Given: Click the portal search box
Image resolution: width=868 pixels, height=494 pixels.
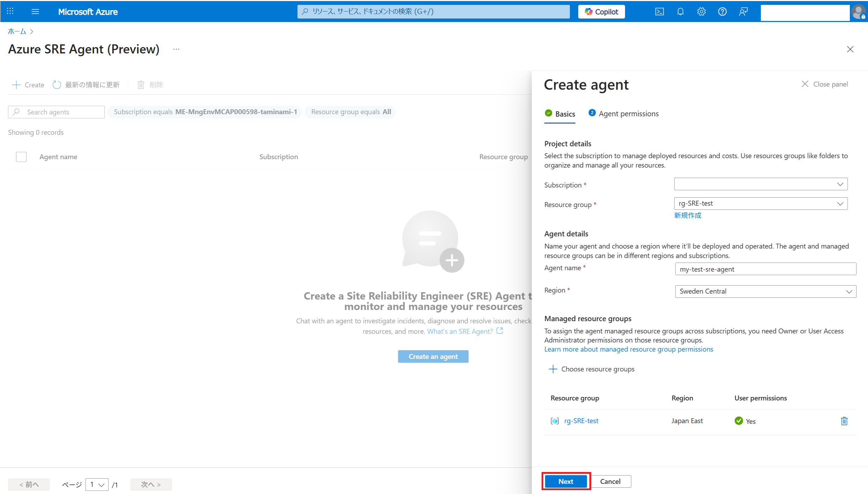Looking at the screenshot, I should click(x=433, y=12).
